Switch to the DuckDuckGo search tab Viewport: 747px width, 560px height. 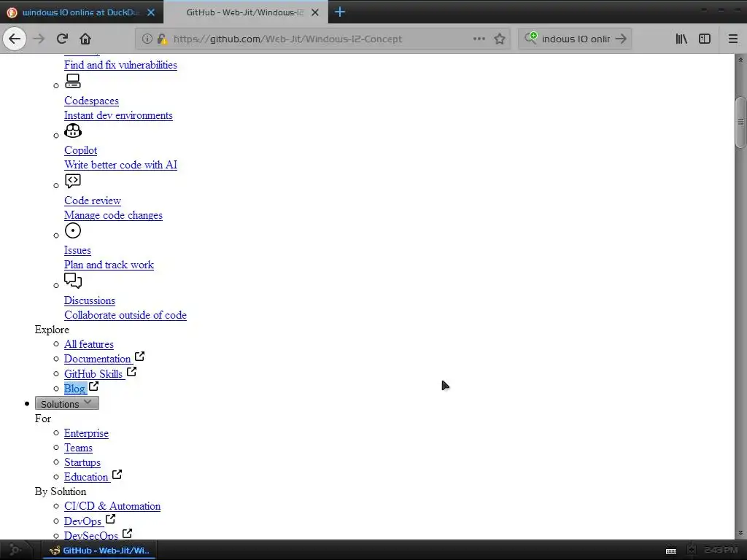(x=82, y=12)
